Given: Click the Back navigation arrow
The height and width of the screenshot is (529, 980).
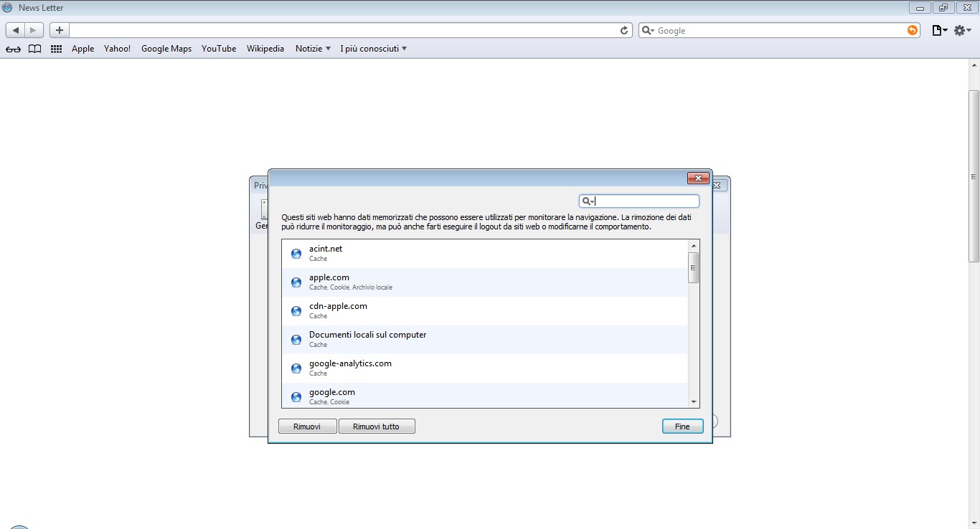Looking at the screenshot, I should (16, 30).
